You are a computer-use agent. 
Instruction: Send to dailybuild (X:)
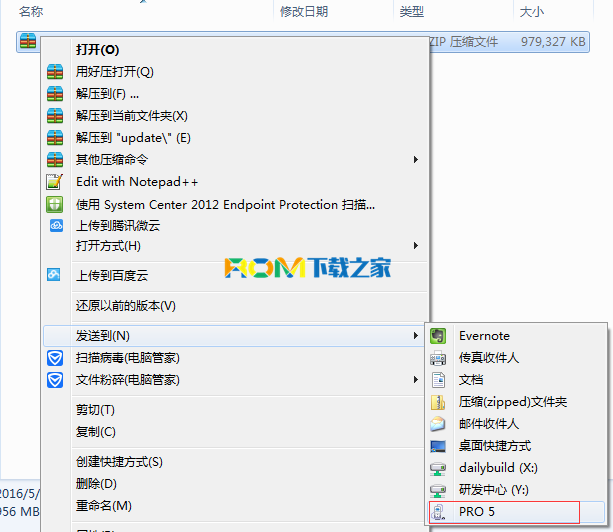coord(498,468)
